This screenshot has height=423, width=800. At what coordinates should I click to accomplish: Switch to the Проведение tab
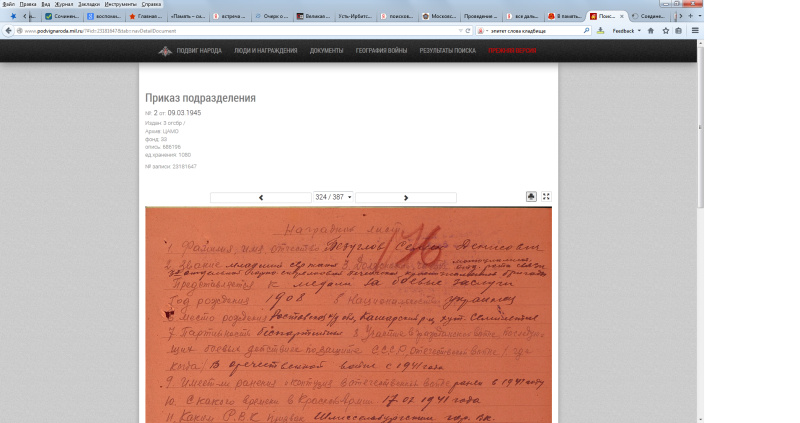coord(480,16)
